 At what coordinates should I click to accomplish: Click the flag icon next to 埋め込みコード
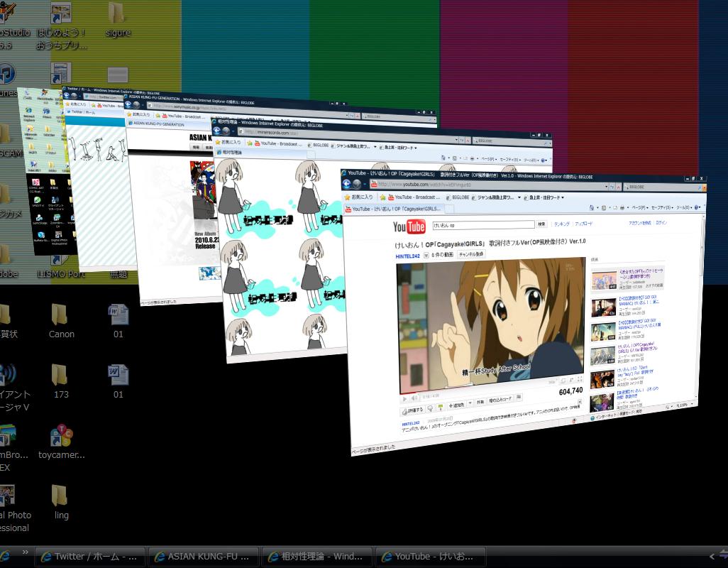pyautogui.click(x=519, y=397)
